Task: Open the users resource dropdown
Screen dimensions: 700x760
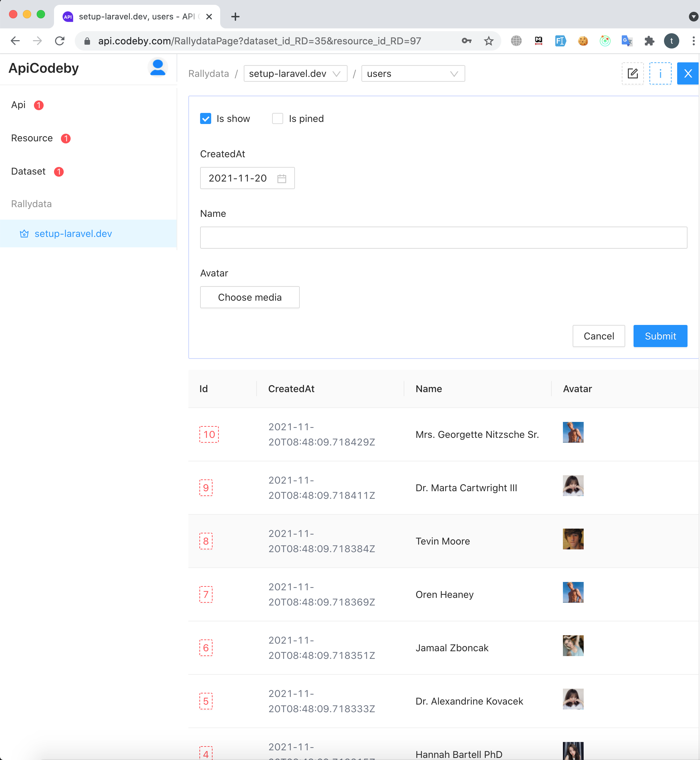Action: coord(413,73)
